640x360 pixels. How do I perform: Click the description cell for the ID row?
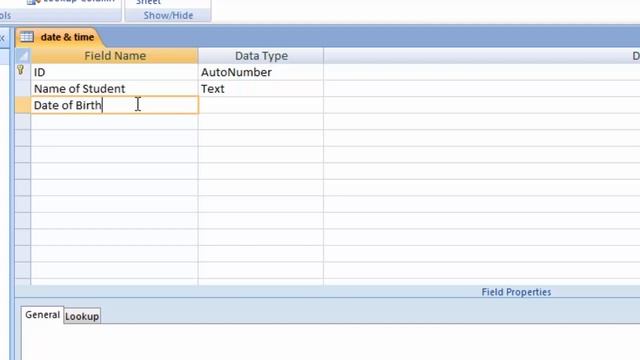click(482, 72)
